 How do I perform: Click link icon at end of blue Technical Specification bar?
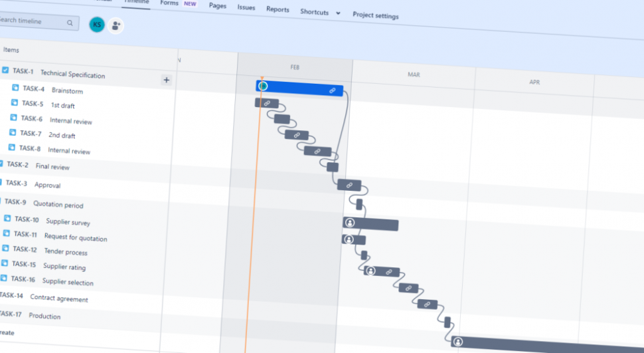(333, 90)
